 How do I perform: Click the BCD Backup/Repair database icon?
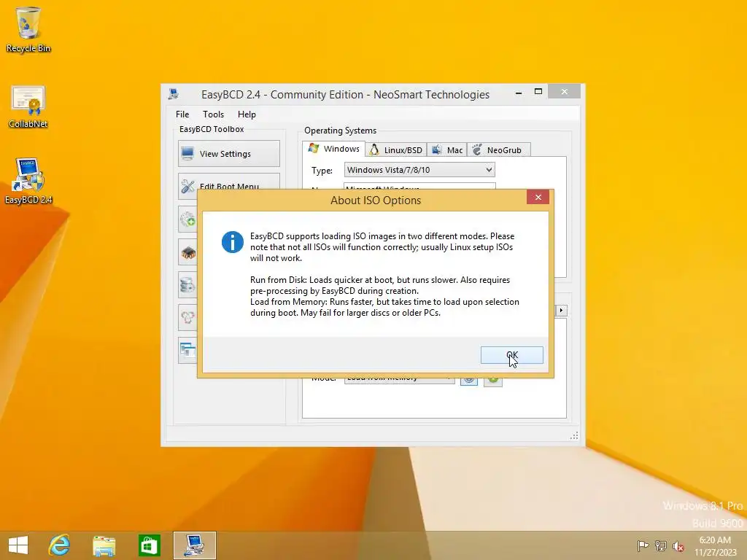coord(188,285)
